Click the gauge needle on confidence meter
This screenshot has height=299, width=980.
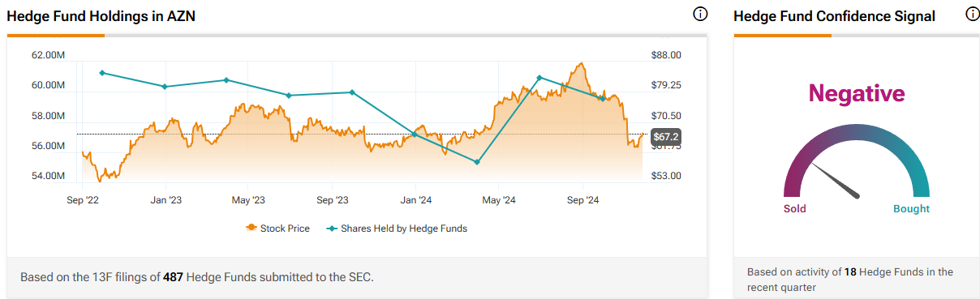point(835,181)
